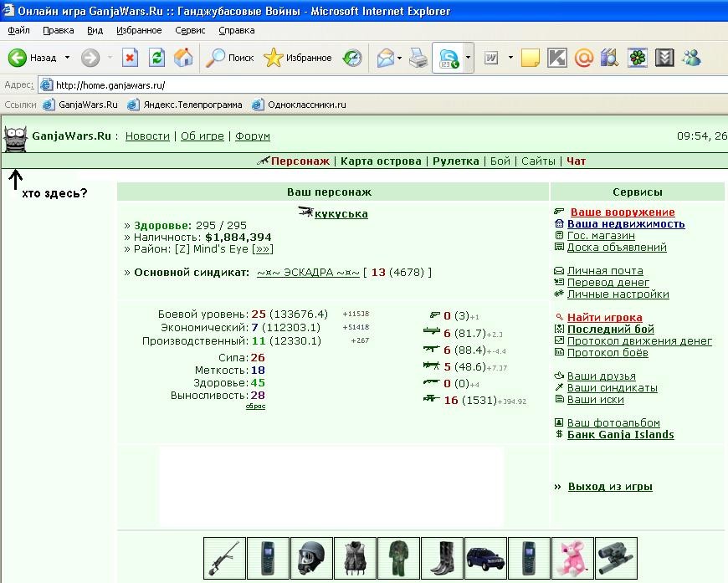Switch to Рулетка tab
This screenshot has width=728, height=583.
pyautogui.click(x=455, y=161)
